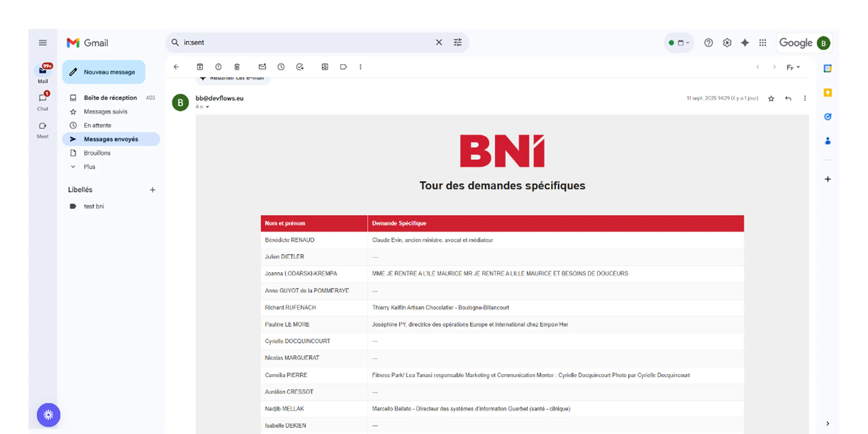Open search options filters
Viewport: 868px width, 434px height.
tap(458, 42)
